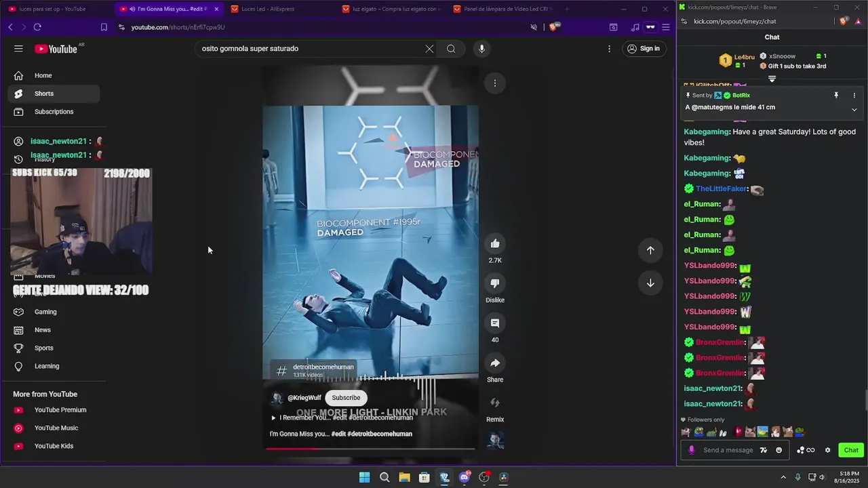Bookmark the current YouTube page
The width and height of the screenshot is (868, 488).
click(104, 27)
